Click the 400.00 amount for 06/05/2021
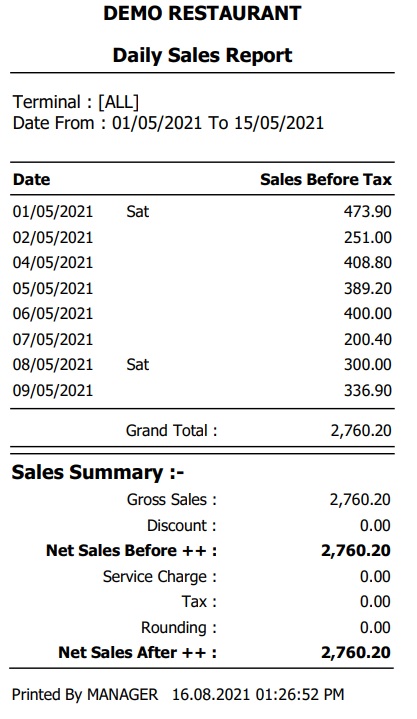The width and height of the screenshot is (417, 719). pyautogui.click(x=368, y=314)
